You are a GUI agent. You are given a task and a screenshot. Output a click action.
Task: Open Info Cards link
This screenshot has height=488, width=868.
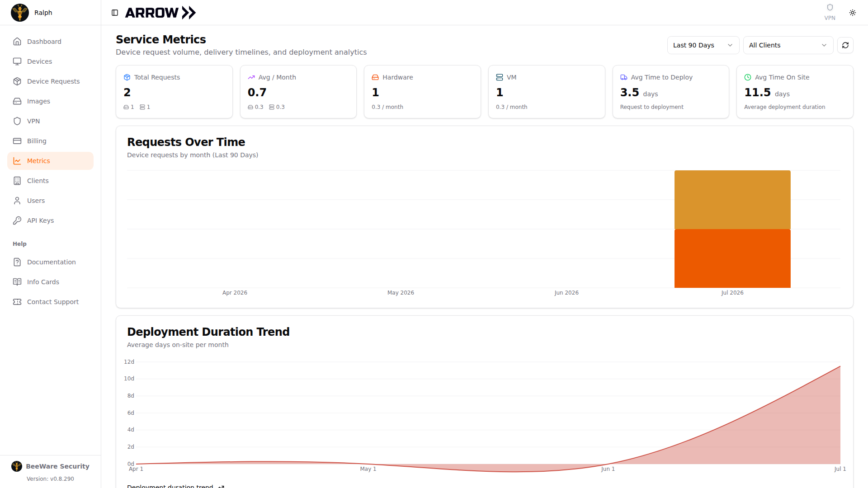[x=50, y=282]
